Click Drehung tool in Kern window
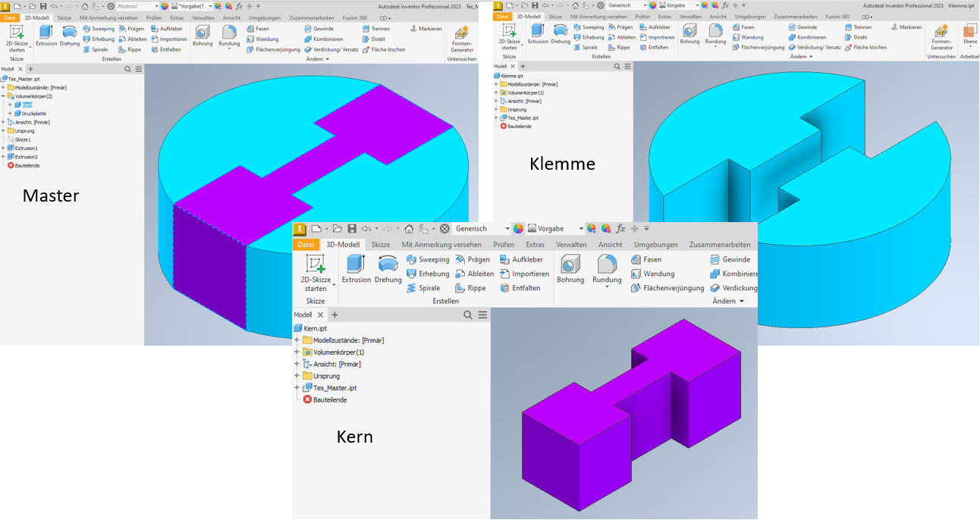 [x=388, y=270]
